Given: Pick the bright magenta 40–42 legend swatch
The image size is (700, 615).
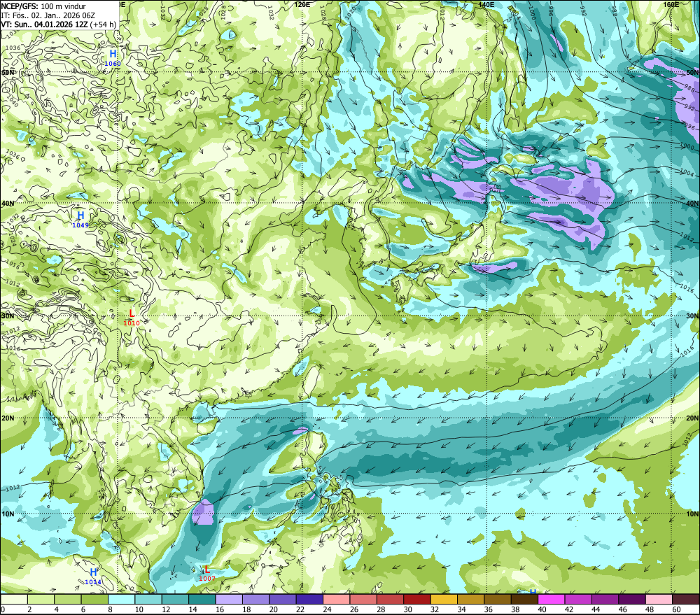Looking at the screenshot, I should pyautogui.click(x=552, y=599).
